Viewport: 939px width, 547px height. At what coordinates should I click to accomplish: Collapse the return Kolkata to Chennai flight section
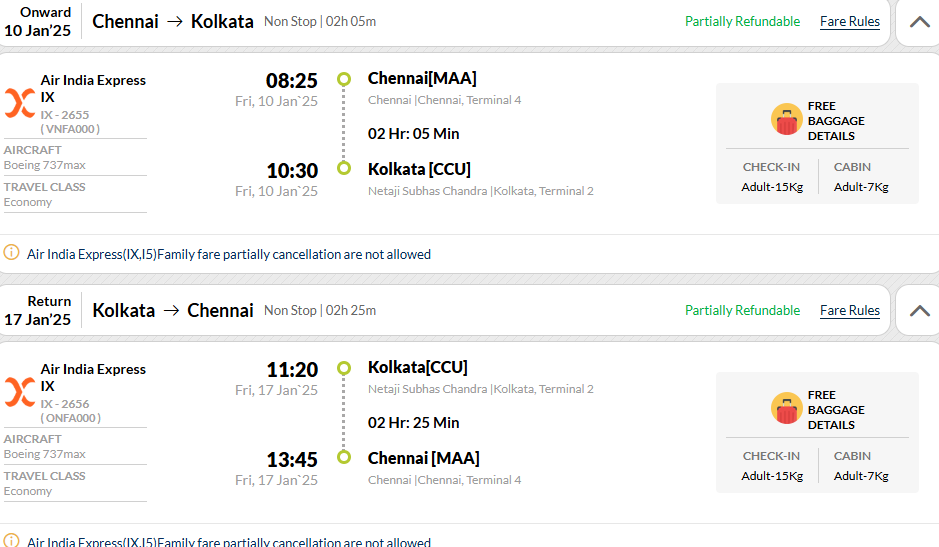[x=919, y=311]
